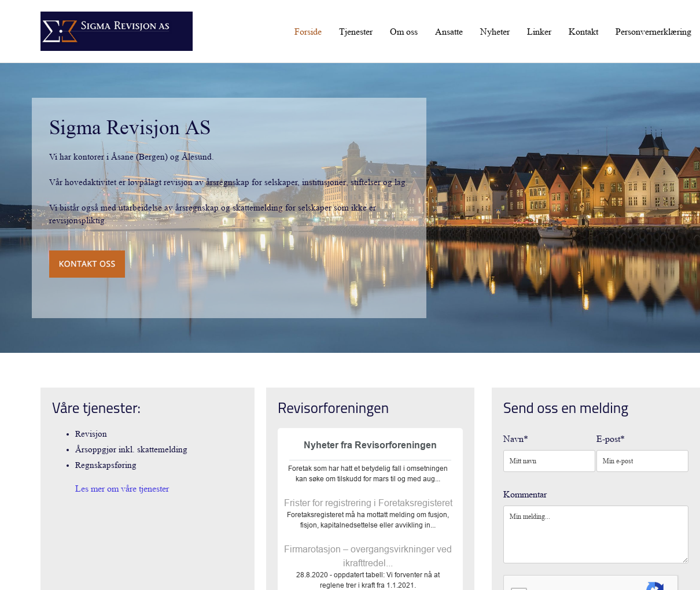The height and width of the screenshot is (590, 700).
Task: View the Personvernerklæring page
Action: (x=653, y=32)
